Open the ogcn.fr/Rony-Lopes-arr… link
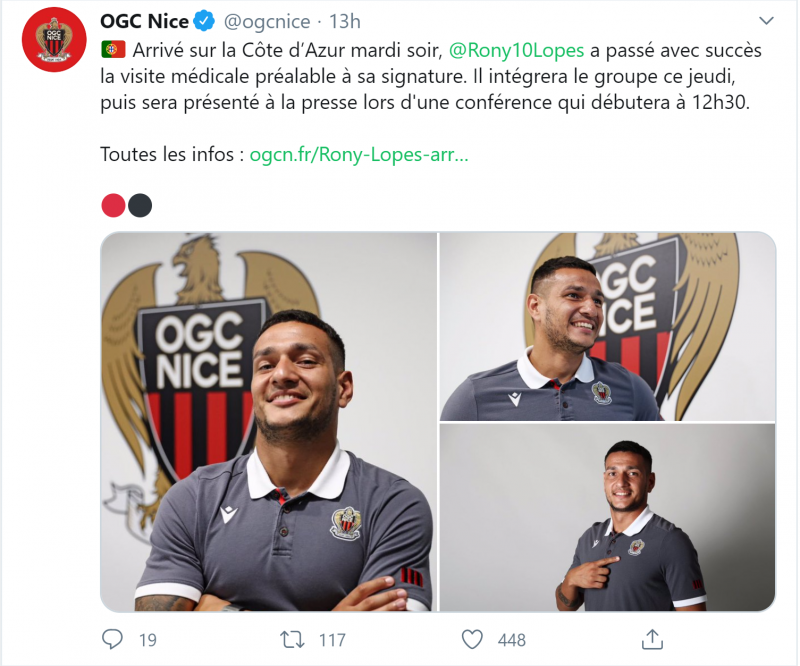Viewport: 800px width, 666px height. click(x=358, y=154)
